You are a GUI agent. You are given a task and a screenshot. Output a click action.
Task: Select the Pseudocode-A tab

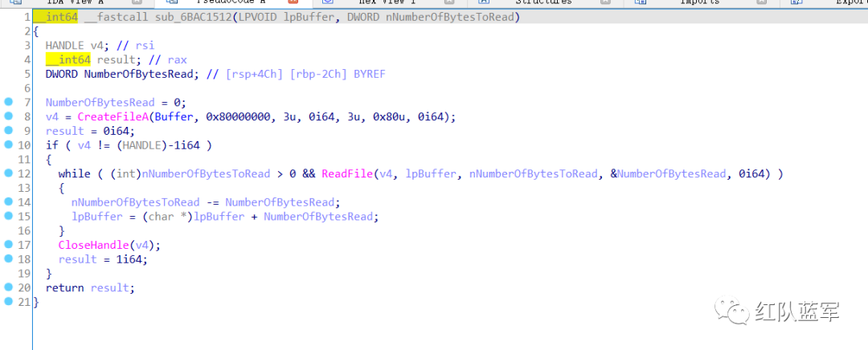point(231,2)
